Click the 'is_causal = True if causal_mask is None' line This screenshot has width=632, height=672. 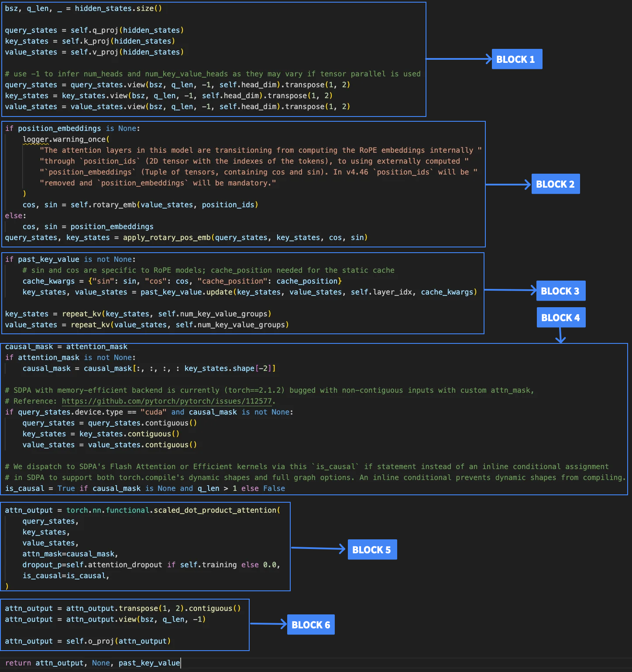point(145,488)
